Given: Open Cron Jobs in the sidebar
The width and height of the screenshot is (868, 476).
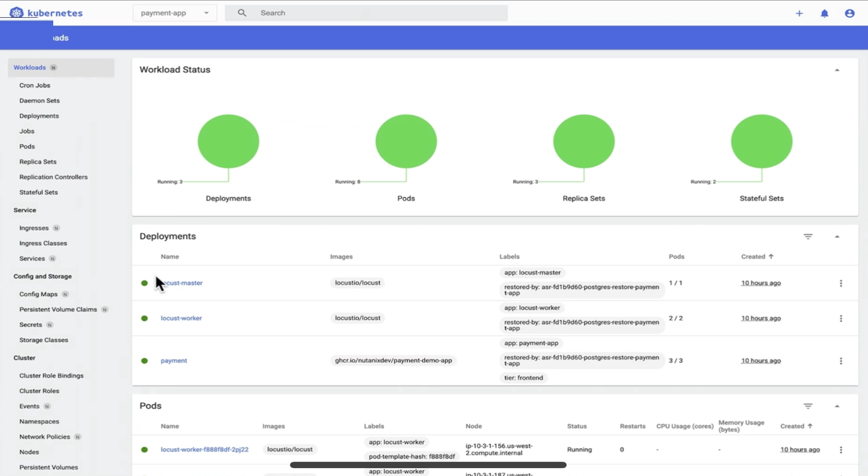Looking at the screenshot, I should point(35,85).
